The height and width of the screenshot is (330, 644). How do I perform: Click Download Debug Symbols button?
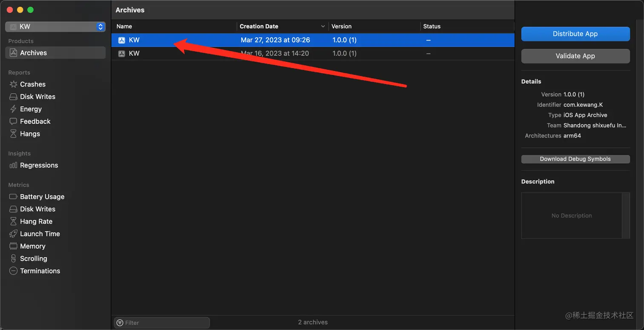[x=575, y=159]
